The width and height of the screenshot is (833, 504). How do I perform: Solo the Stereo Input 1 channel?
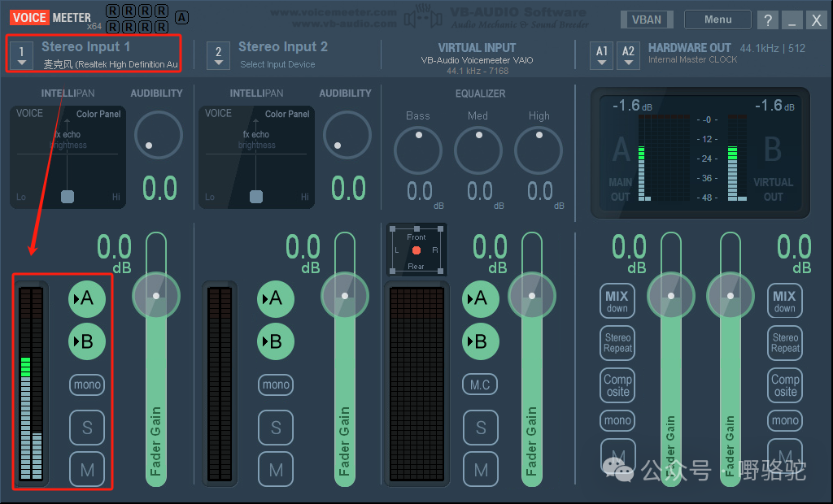(x=86, y=427)
